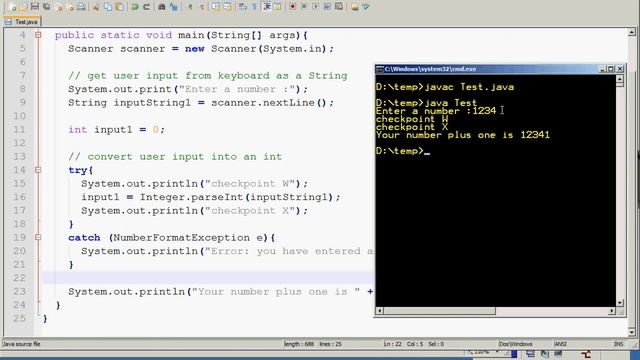
Task: Click 'Your number plus one is 12341' output
Action: [463, 135]
